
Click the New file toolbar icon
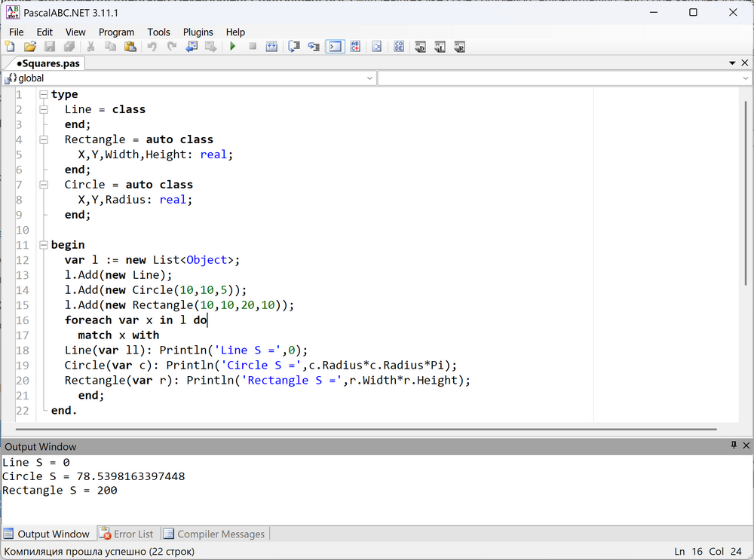[x=11, y=47]
